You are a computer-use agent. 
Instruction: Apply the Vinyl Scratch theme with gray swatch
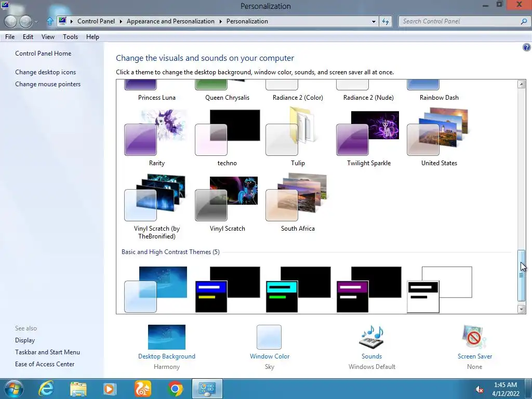pyautogui.click(x=228, y=204)
